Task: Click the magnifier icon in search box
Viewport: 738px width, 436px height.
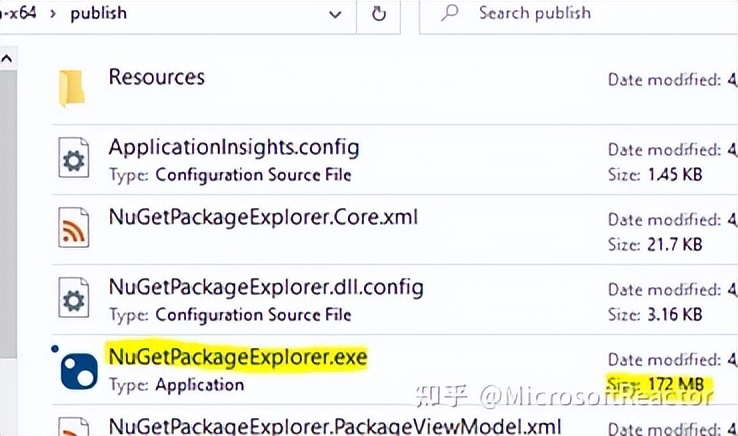Action: coord(451,14)
